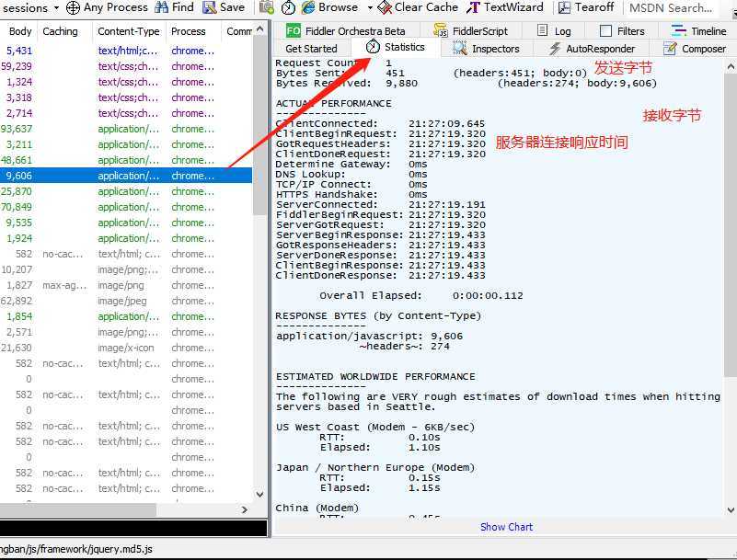Screen dimensions: 737x560
Task: Select the session row with body 2,714
Action: [x=126, y=113]
